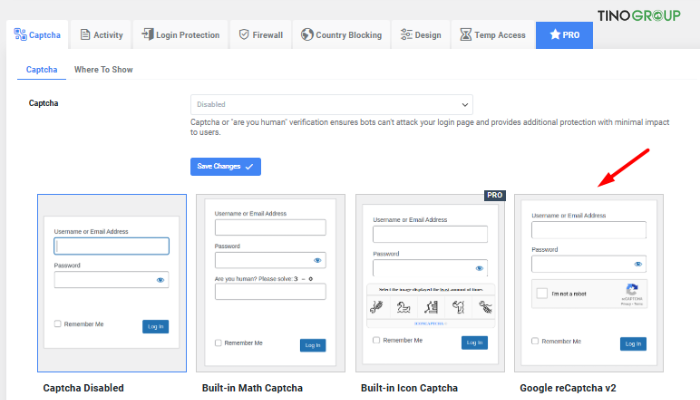Click the Temp Access hourglass icon
This screenshot has width=700, height=400.
point(466,34)
